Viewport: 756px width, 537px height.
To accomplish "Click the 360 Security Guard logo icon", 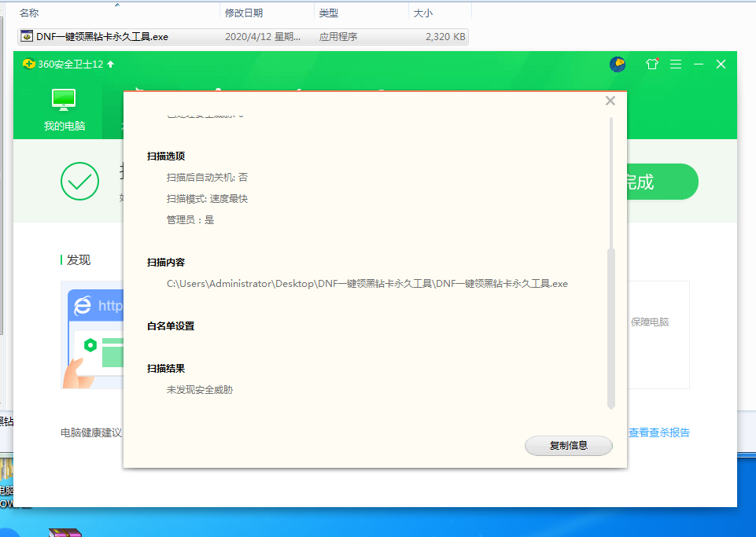I will (28, 64).
